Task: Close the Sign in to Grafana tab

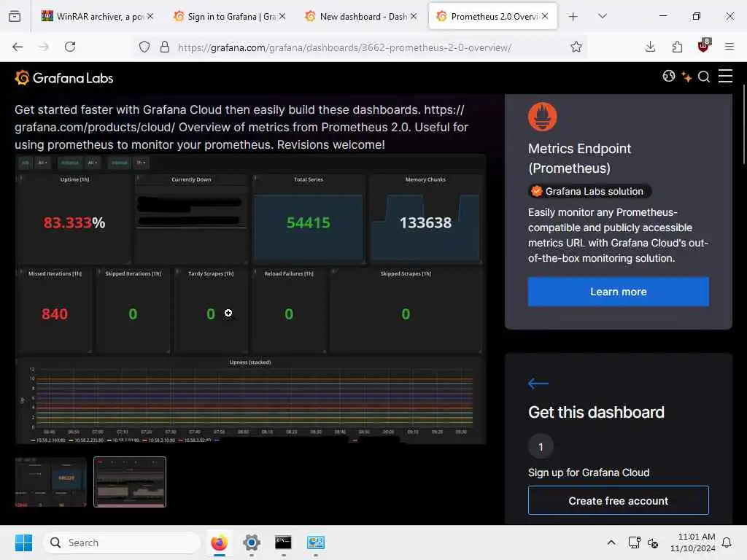Action: (x=282, y=16)
